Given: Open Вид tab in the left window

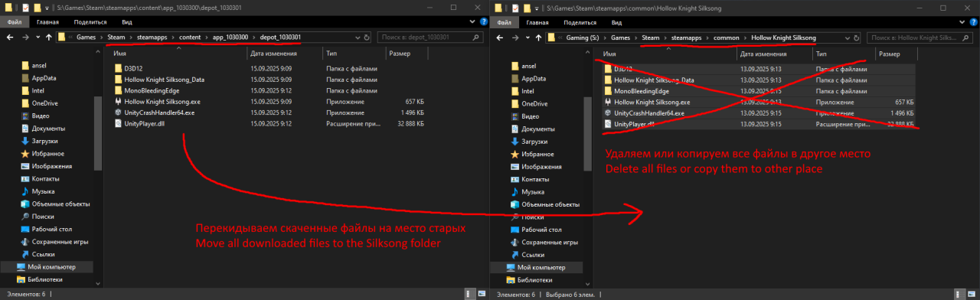Looking at the screenshot, I should (126, 22).
